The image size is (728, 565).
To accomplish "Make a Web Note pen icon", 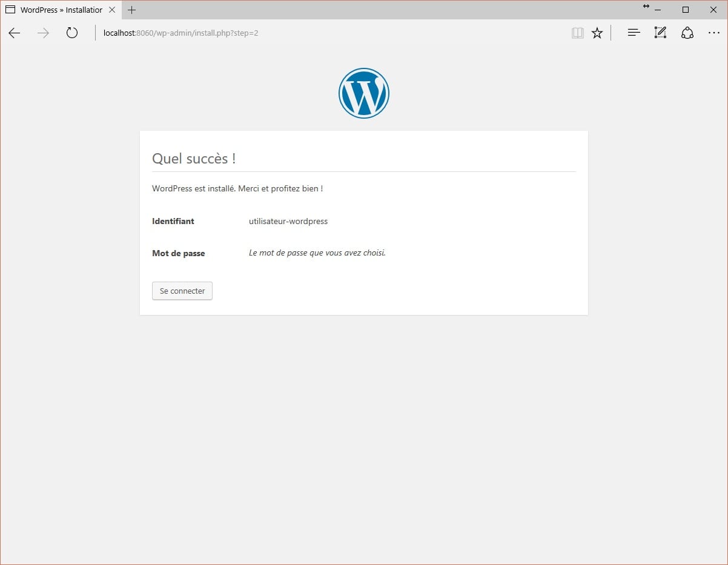I will point(661,33).
